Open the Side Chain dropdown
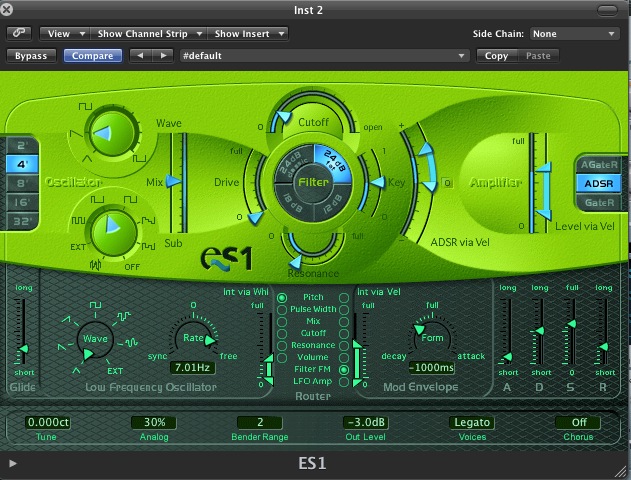Screen dimensions: 631x480 coord(577,33)
